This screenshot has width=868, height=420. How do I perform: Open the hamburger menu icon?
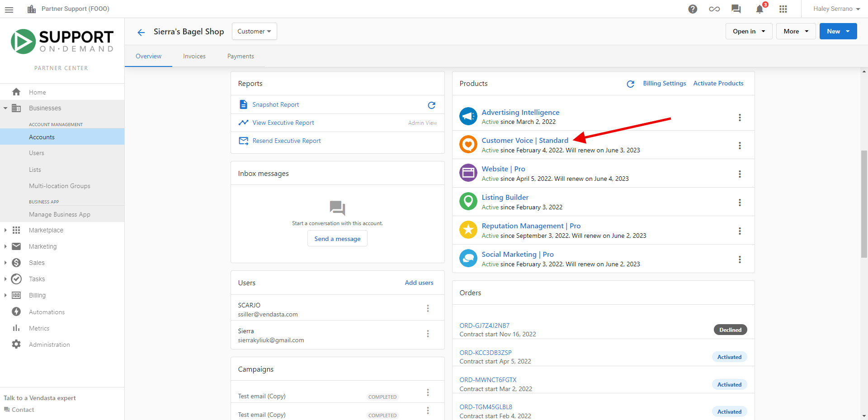pos(9,9)
